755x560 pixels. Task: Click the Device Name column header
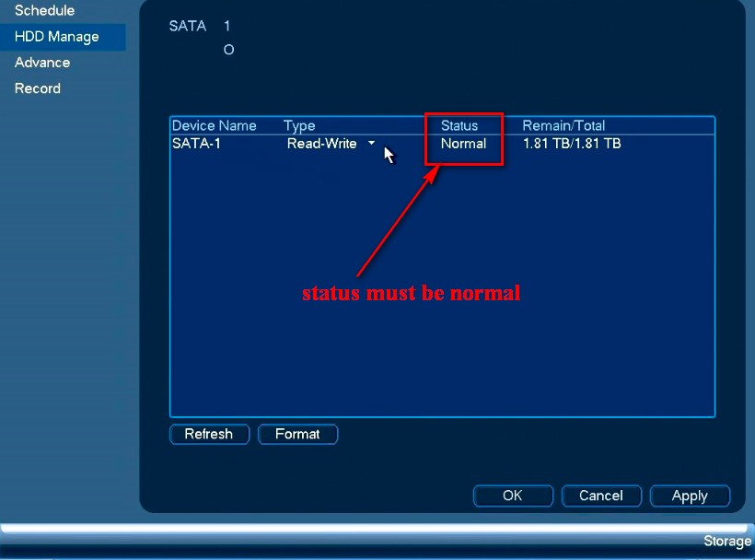click(215, 125)
